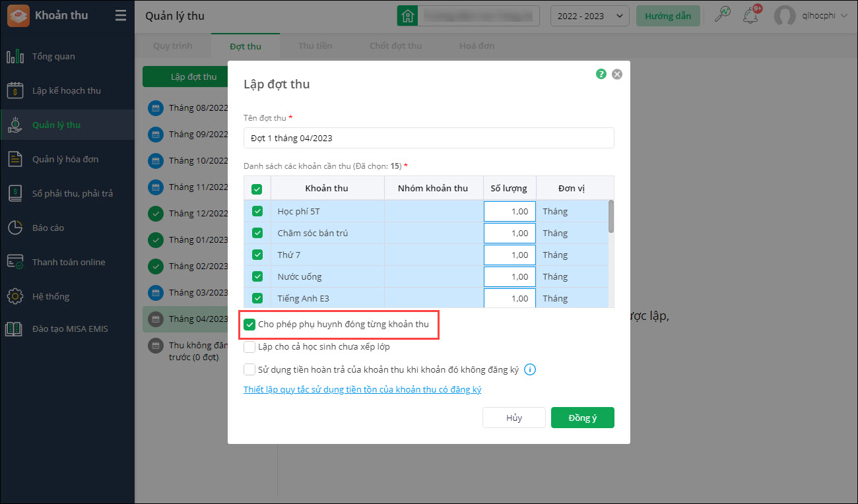Click the Đào tạo MISA EMIS book icon
This screenshot has width=858, height=504.
15,329
